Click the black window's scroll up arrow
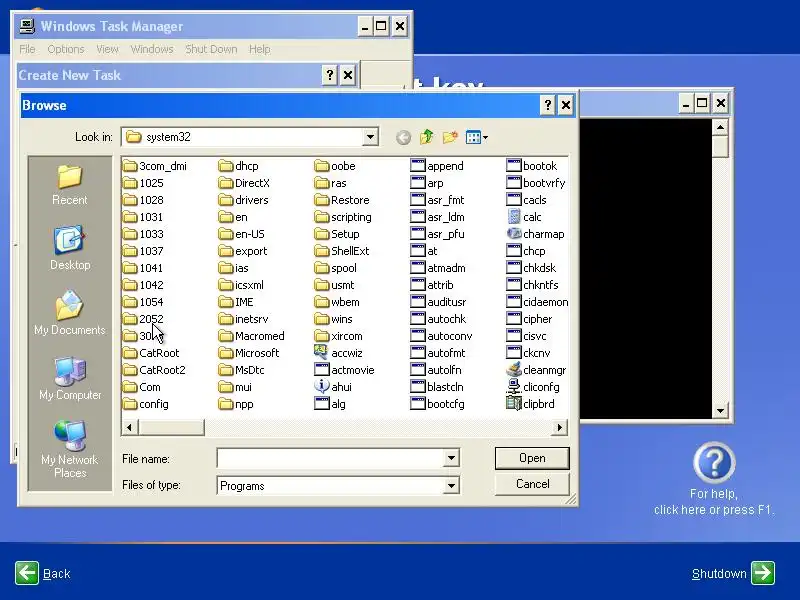This screenshot has width=800, height=600. pyautogui.click(x=720, y=127)
